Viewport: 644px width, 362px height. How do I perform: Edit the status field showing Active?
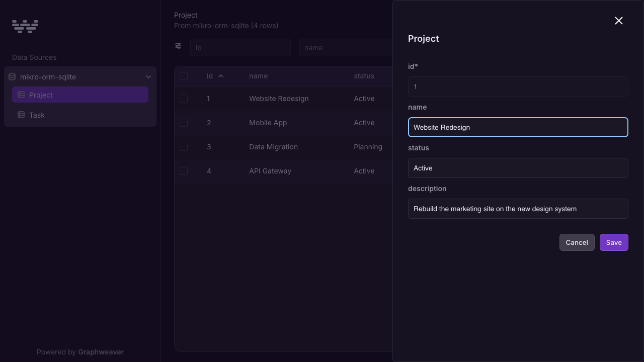point(518,168)
